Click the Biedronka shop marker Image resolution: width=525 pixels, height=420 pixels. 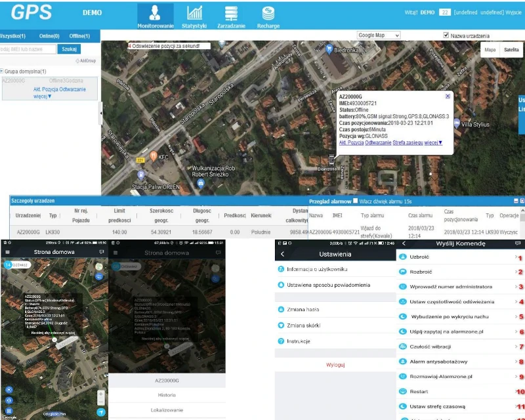331,48
